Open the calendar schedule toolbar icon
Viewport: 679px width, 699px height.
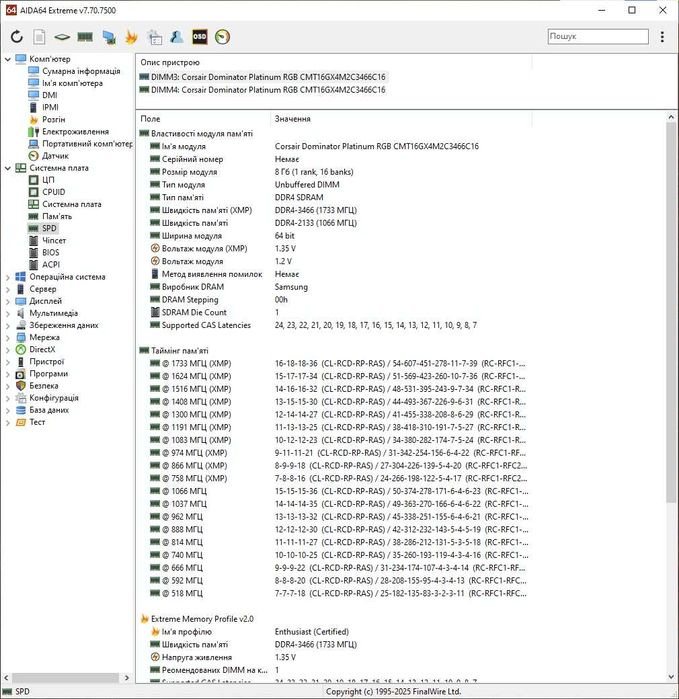point(154,37)
